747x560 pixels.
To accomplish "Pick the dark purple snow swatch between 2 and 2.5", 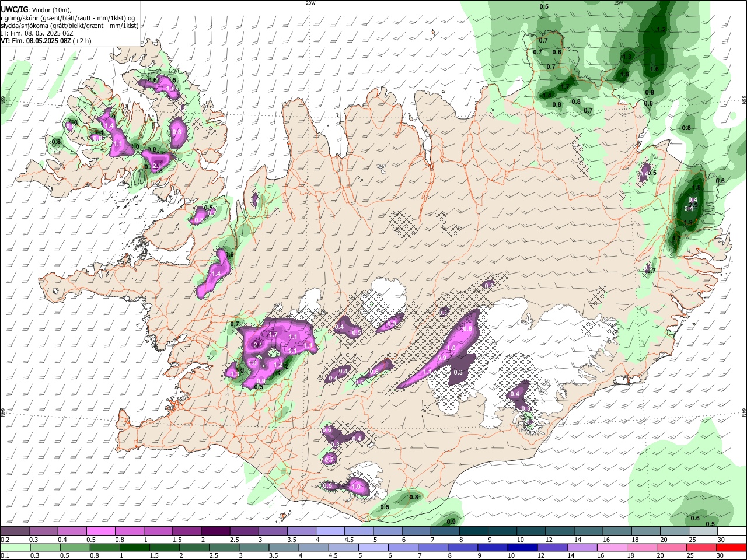I will (215, 531).
